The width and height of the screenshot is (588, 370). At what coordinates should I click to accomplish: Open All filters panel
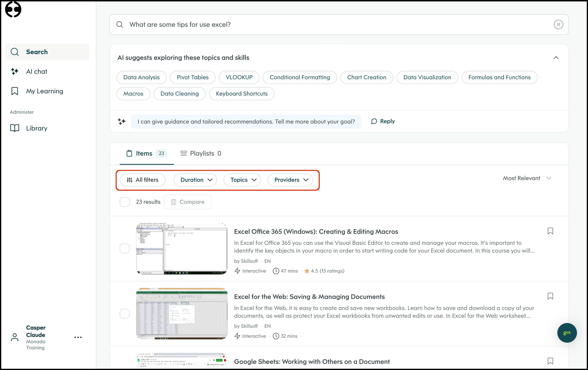(143, 180)
